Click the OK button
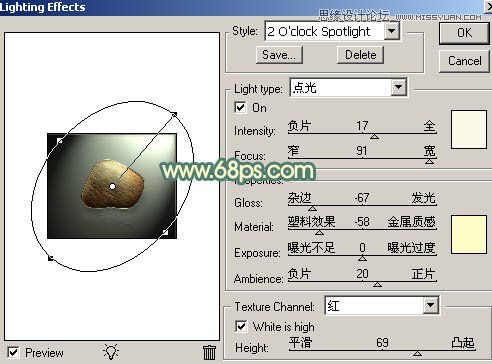Viewport: 492px width, 364px height. (464, 33)
